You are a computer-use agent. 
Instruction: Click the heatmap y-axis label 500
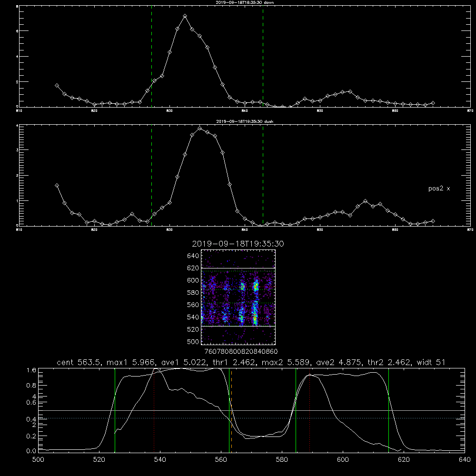pyautogui.click(x=193, y=341)
